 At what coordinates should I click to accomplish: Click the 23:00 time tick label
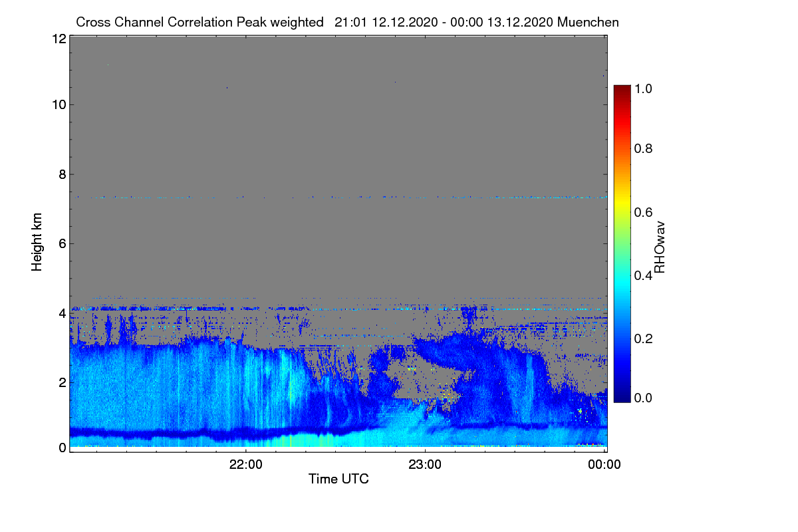point(426,465)
